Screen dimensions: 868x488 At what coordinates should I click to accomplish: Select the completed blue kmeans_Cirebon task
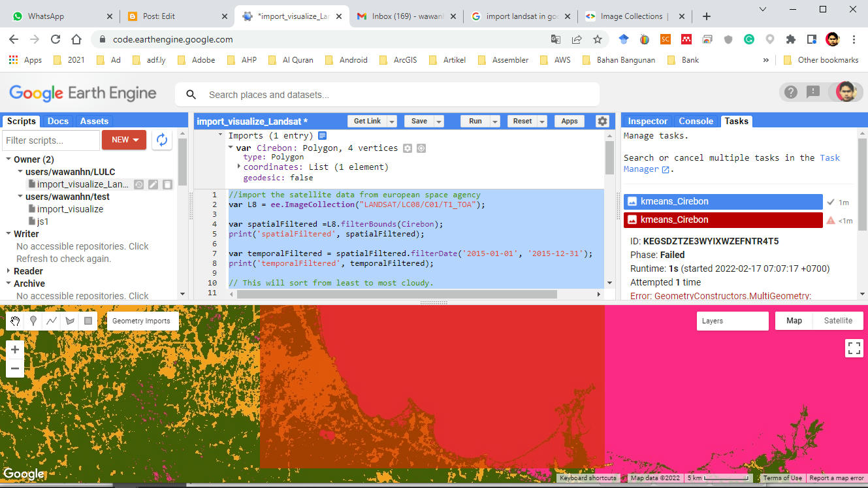(x=723, y=201)
